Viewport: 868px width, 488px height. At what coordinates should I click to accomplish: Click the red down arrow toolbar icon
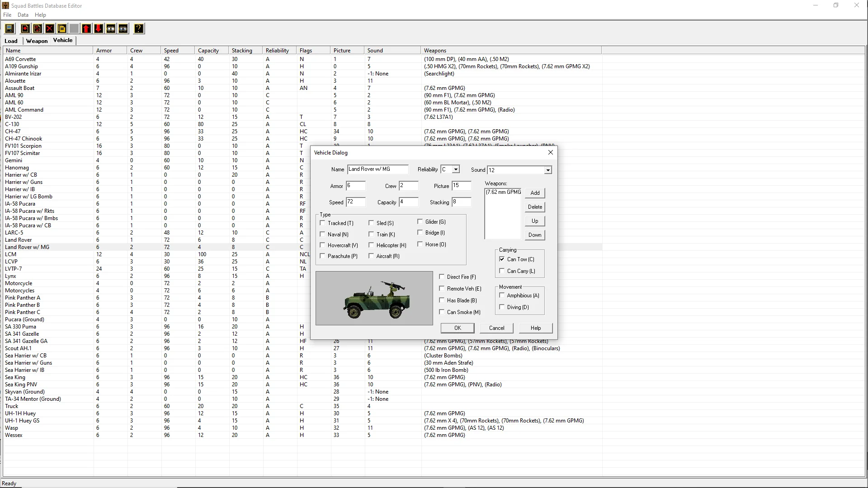click(x=99, y=29)
